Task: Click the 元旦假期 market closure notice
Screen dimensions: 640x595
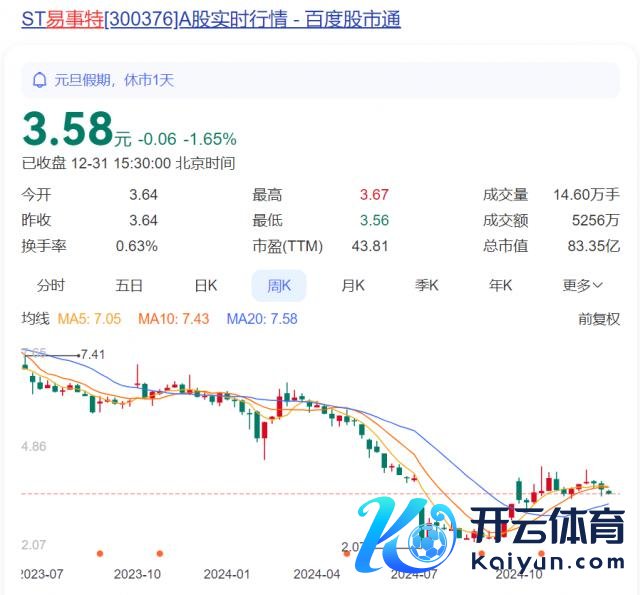Action: tap(115, 80)
